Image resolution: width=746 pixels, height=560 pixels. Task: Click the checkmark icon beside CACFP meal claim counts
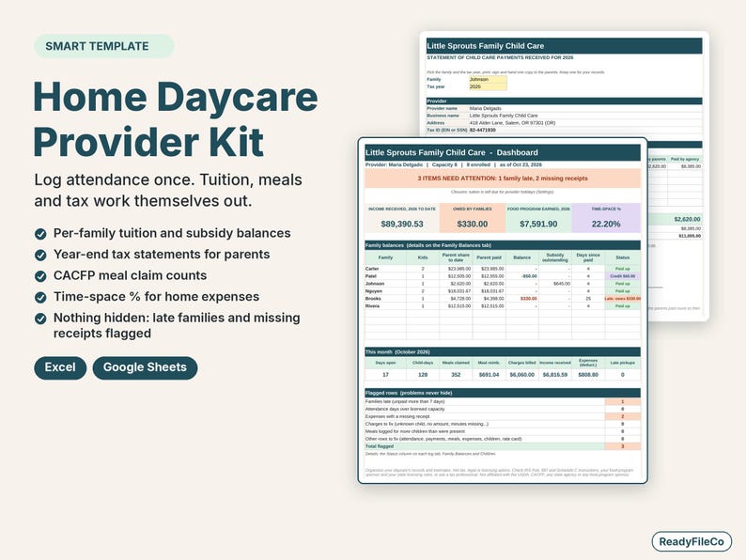click(x=40, y=276)
